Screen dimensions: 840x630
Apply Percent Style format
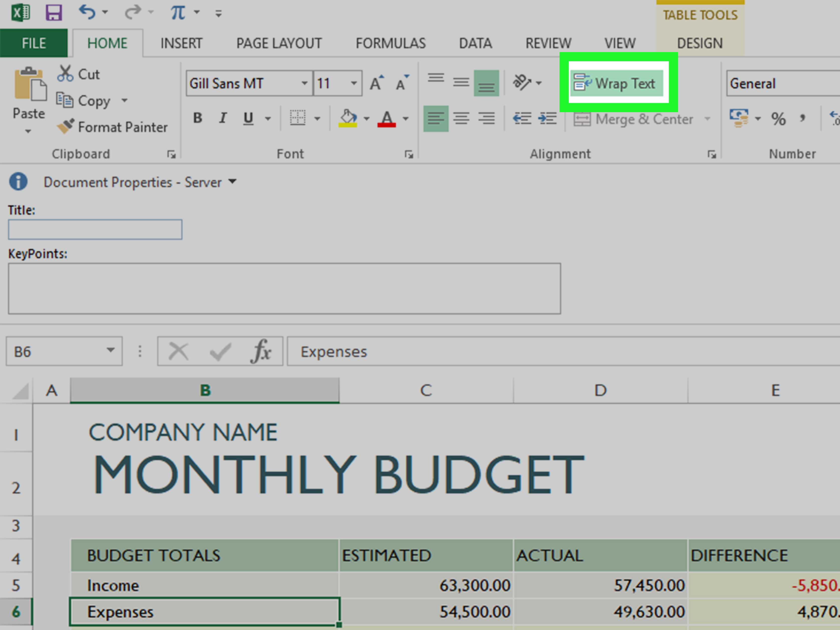pyautogui.click(x=778, y=119)
